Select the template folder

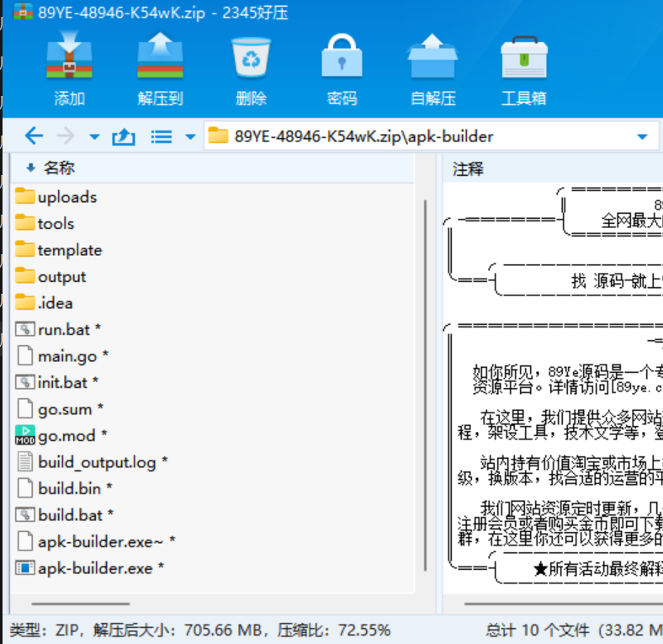click(69, 250)
